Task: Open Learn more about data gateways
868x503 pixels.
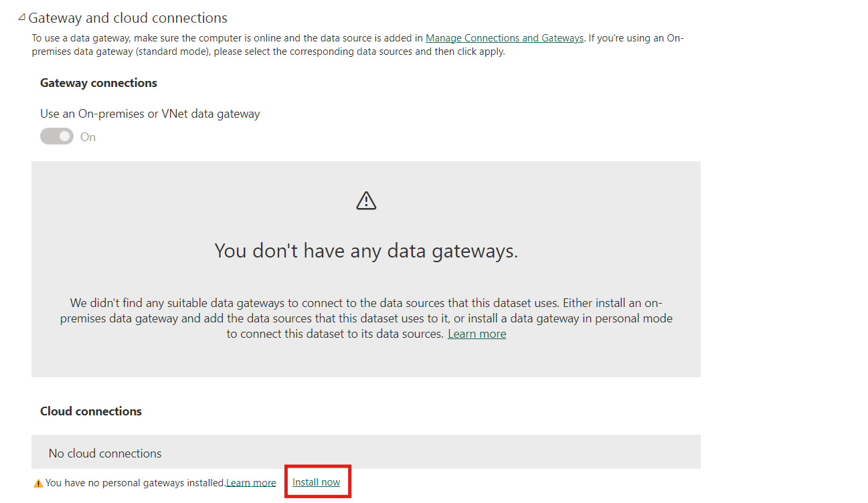Action: (x=476, y=333)
